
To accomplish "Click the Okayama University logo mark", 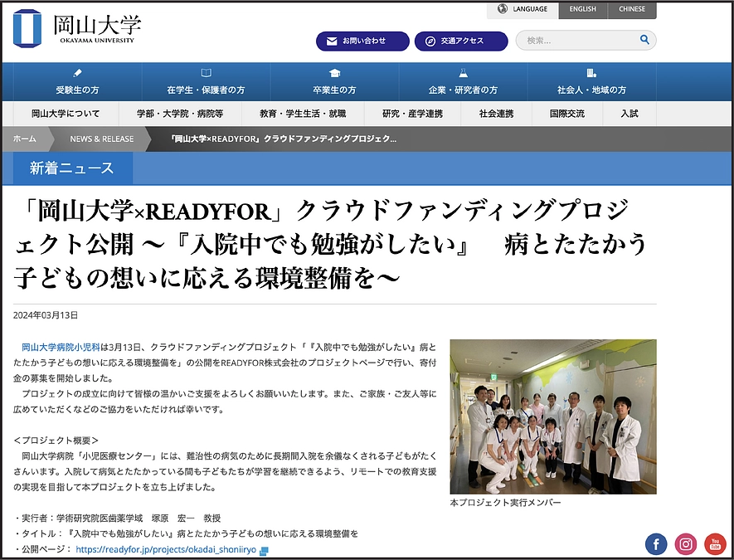I will (x=26, y=28).
